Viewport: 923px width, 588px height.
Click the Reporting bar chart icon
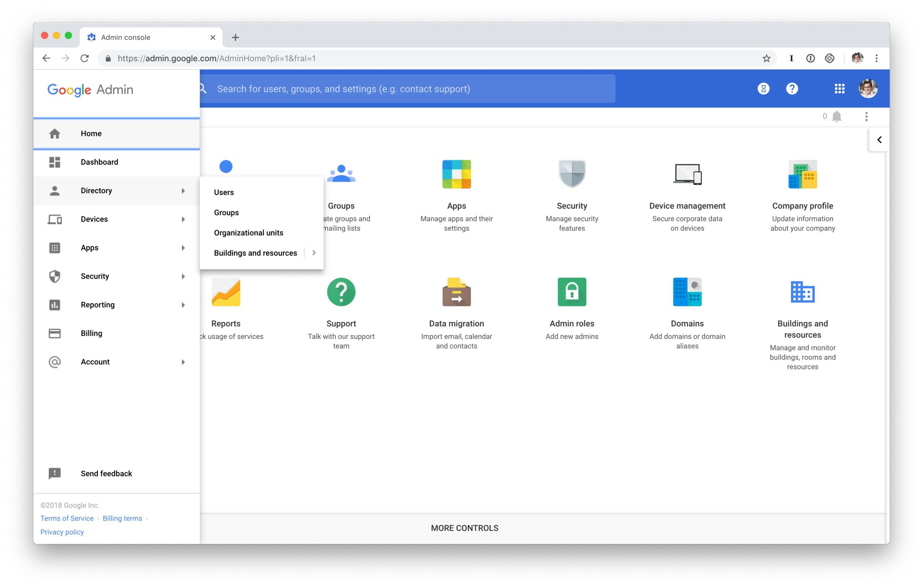click(x=54, y=305)
